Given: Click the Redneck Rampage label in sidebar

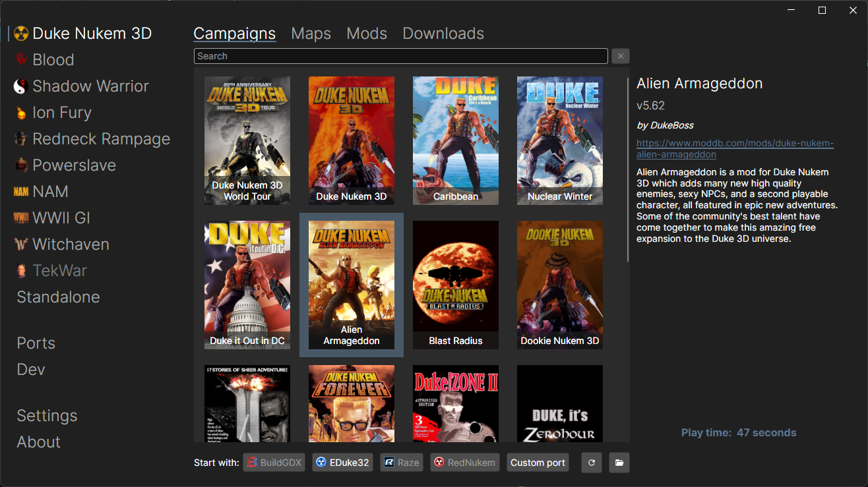Looking at the screenshot, I should [x=102, y=139].
